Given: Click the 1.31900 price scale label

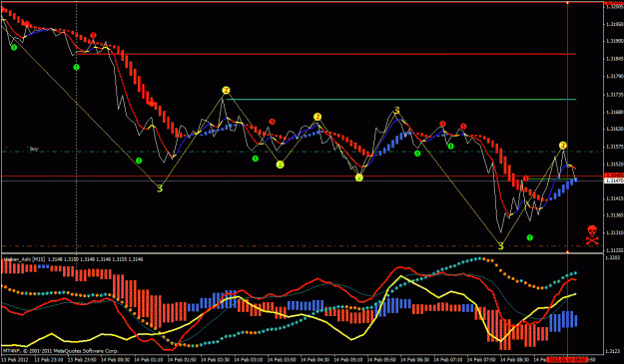Looking at the screenshot, I should coord(614,41).
